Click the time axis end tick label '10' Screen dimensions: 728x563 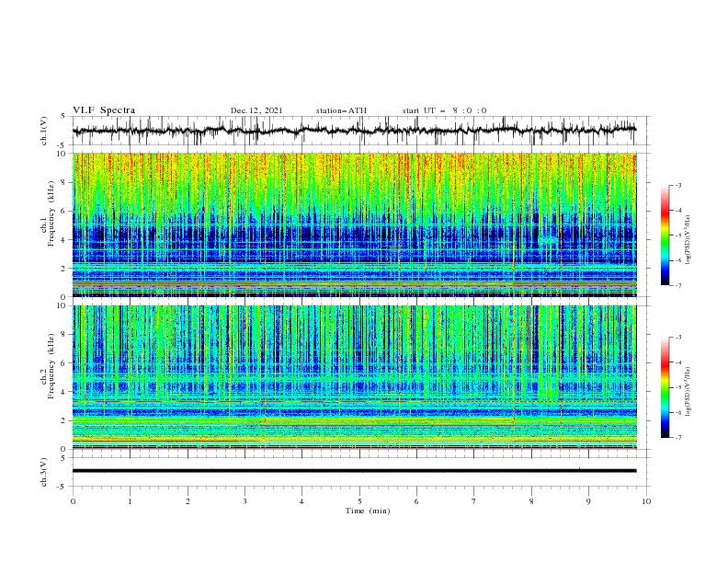coord(646,501)
